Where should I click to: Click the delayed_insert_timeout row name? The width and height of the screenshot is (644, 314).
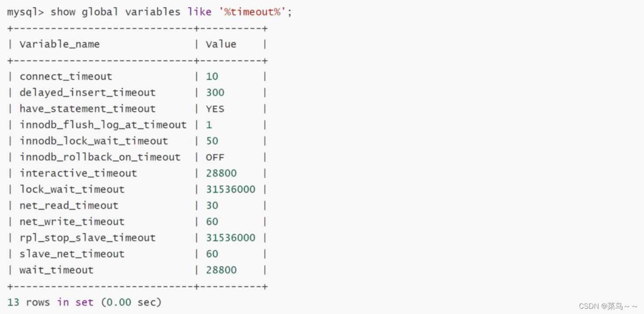point(87,93)
